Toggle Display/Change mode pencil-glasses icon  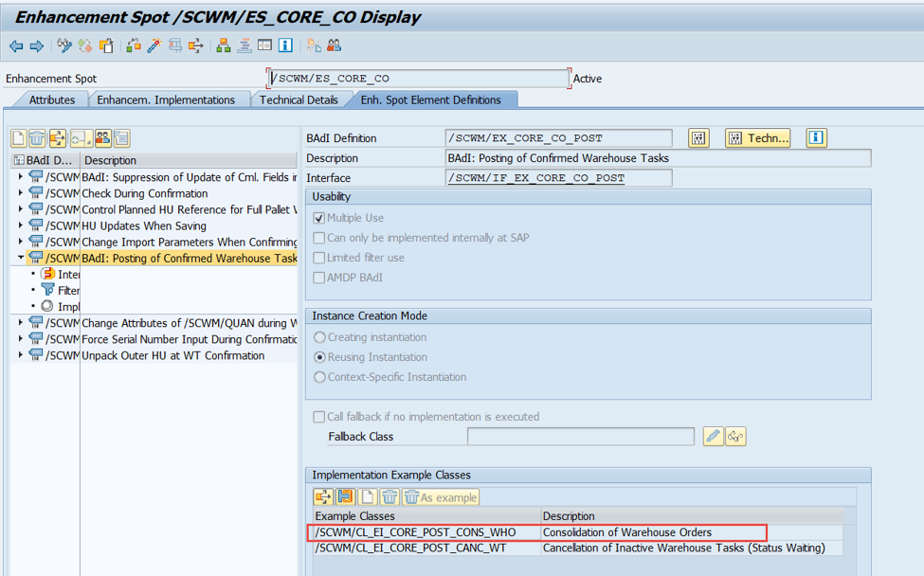coord(64,45)
